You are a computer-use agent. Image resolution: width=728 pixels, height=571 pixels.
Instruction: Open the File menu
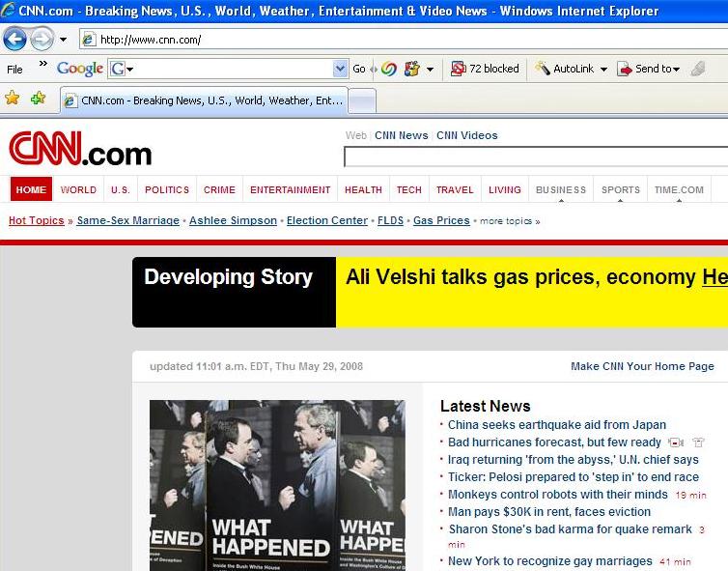tap(14, 69)
